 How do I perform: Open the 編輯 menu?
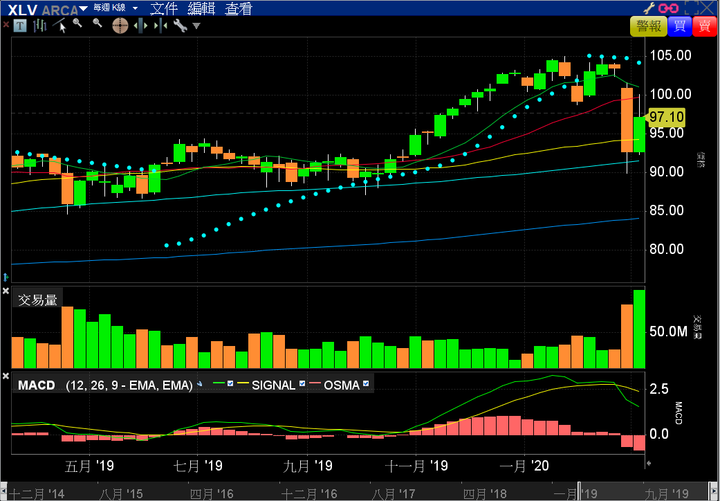(x=201, y=8)
